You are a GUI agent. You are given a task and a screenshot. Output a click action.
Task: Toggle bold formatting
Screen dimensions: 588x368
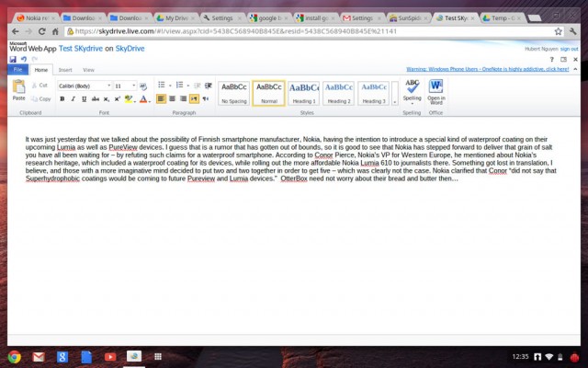(x=62, y=98)
